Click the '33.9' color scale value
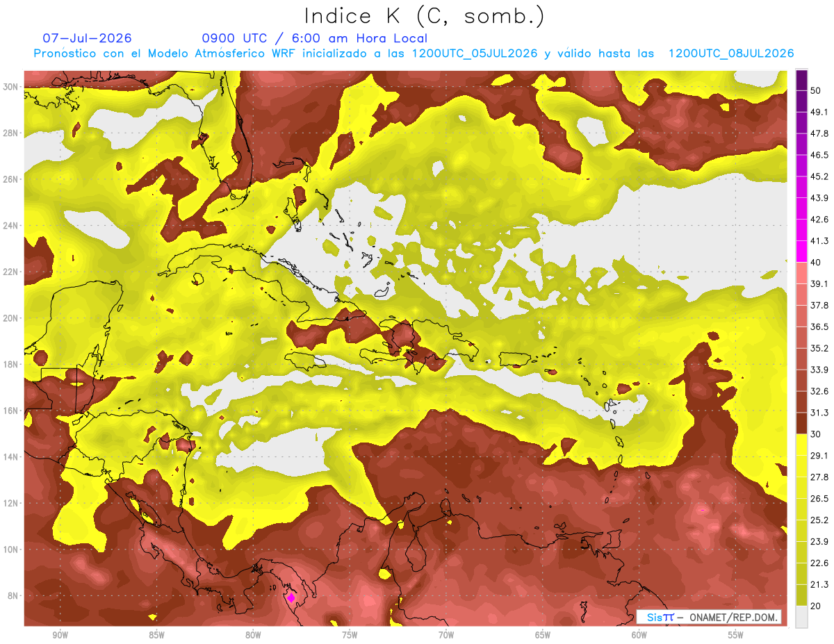 tap(819, 370)
